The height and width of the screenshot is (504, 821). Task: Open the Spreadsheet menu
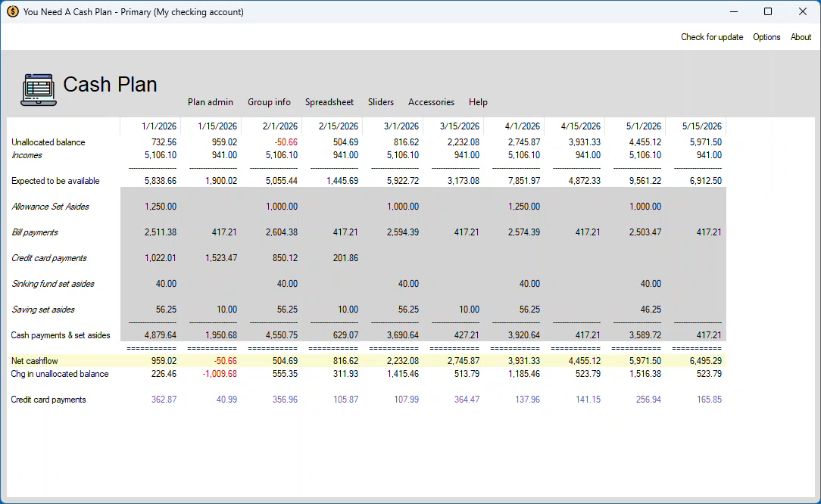pyautogui.click(x=329, y=102)
